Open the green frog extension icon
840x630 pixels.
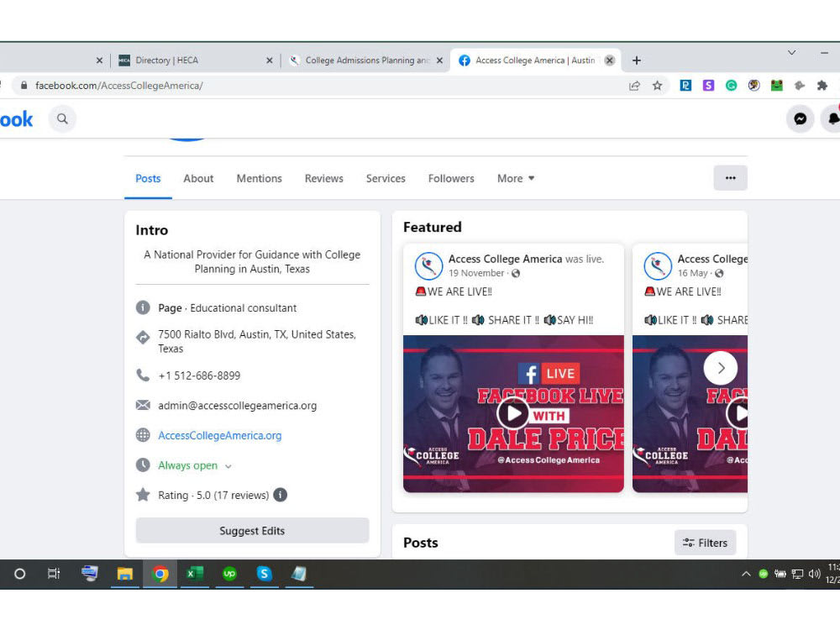(x=777, y=85)
